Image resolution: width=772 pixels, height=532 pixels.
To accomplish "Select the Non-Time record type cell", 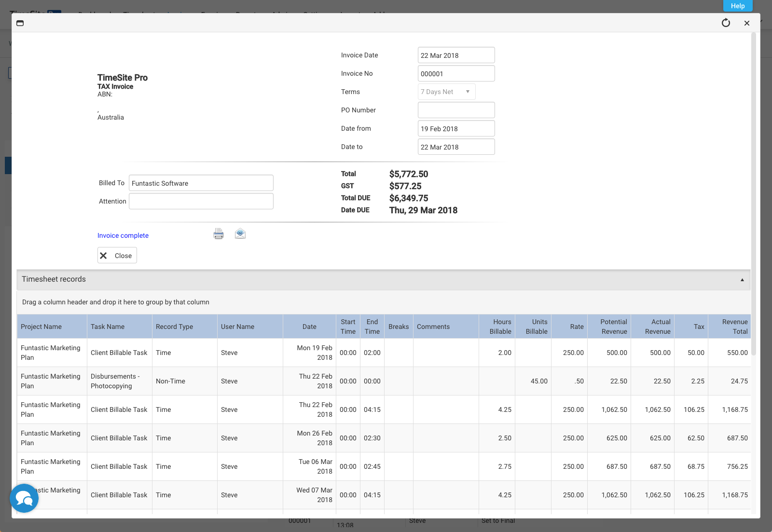I will (185, 381).
